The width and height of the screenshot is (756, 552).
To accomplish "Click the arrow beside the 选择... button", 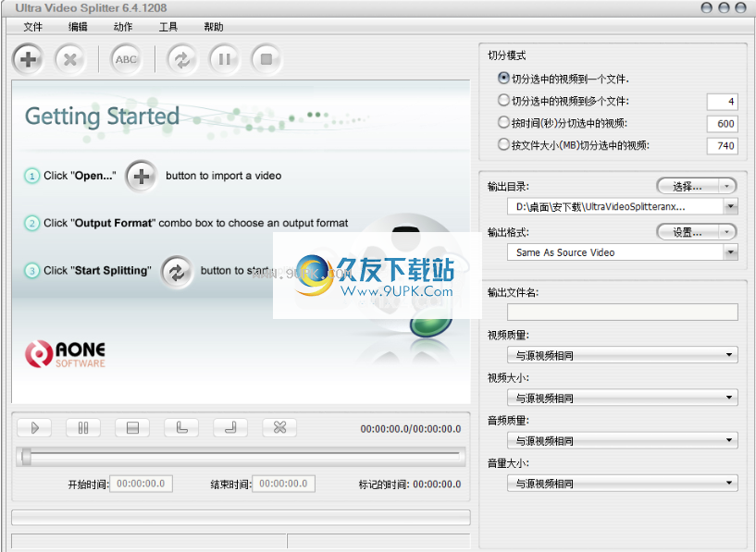I will pos(727,186).
